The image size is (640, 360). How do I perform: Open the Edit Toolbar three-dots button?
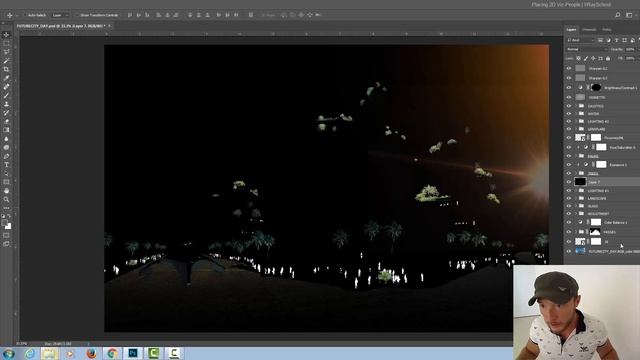click(6, 208)
